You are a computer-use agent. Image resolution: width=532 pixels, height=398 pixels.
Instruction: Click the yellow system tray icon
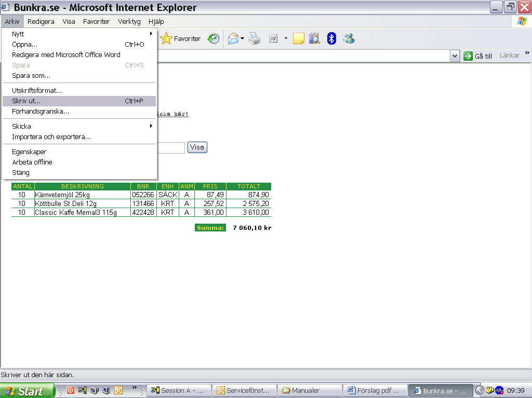coord(489,391)
